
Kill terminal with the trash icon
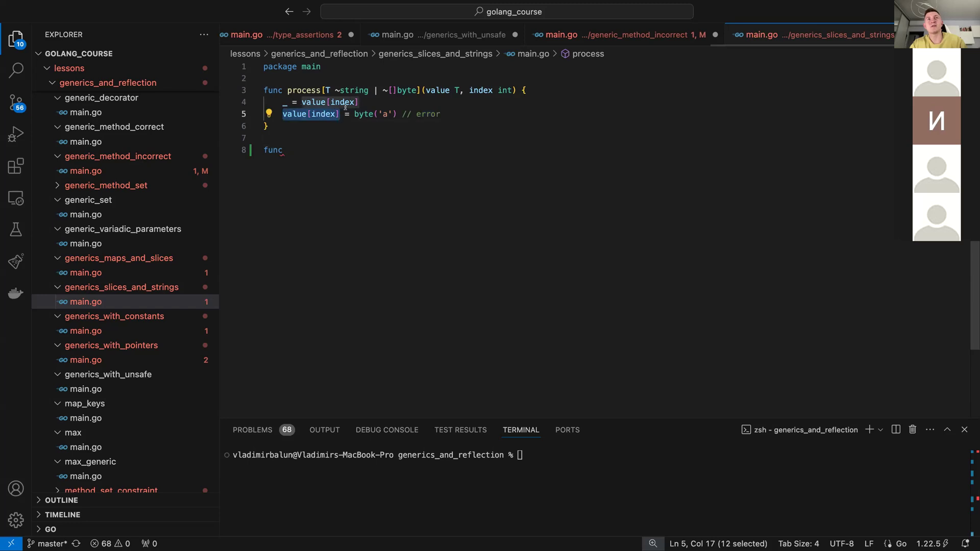pyautogui.click(x=913, y=430)
